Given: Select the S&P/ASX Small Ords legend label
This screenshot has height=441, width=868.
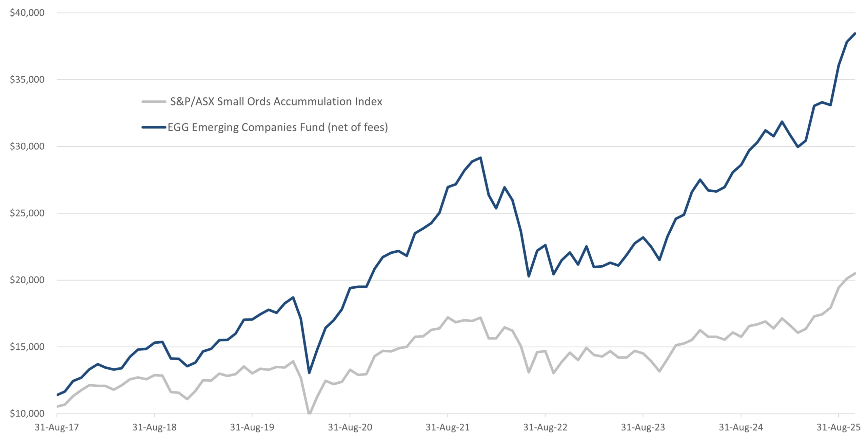Looking at the screenshot, I should [x=276, y=101].
